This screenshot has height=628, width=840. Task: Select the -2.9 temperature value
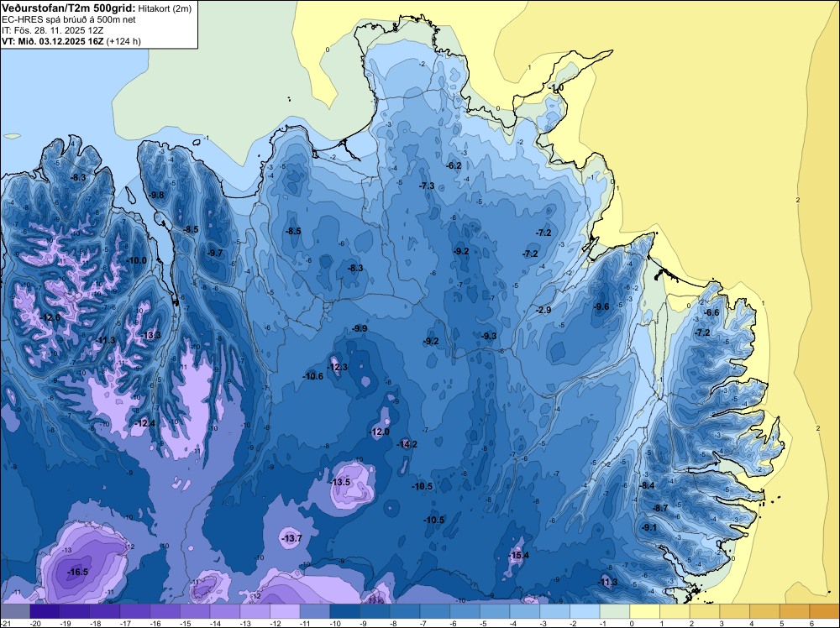[543, 310]
